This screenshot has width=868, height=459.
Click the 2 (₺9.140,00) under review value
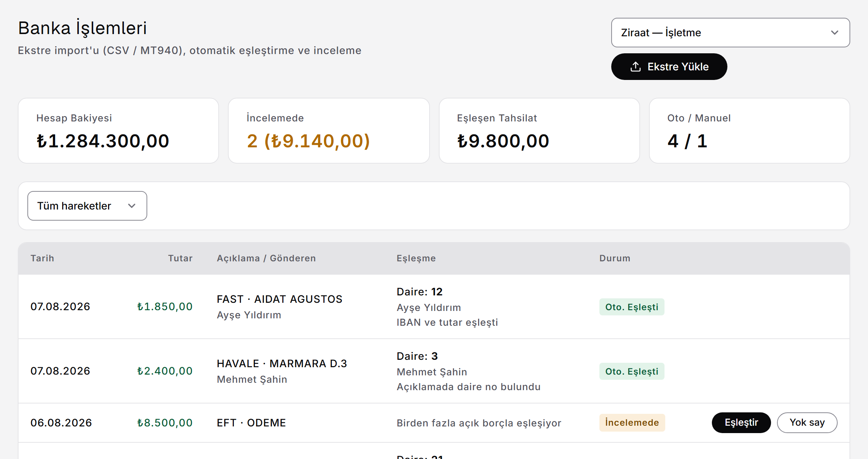309,141
